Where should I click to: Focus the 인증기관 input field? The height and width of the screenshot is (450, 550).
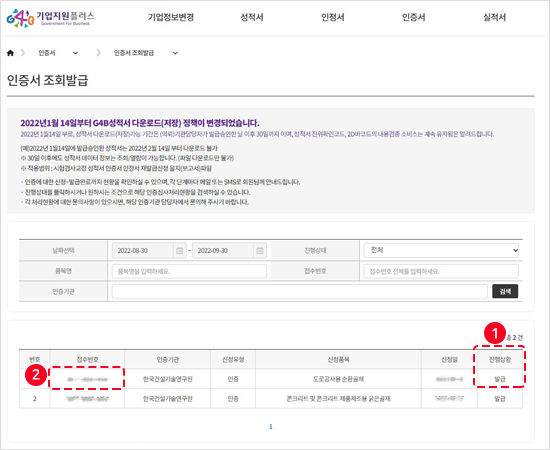point(300,291)
